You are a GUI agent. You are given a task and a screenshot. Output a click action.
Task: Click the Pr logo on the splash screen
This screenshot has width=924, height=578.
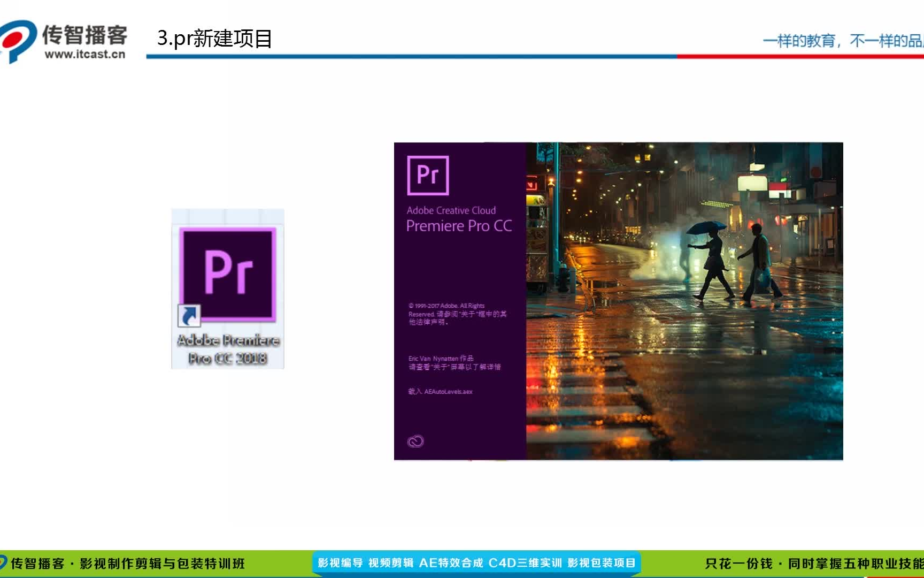[428, 176]
